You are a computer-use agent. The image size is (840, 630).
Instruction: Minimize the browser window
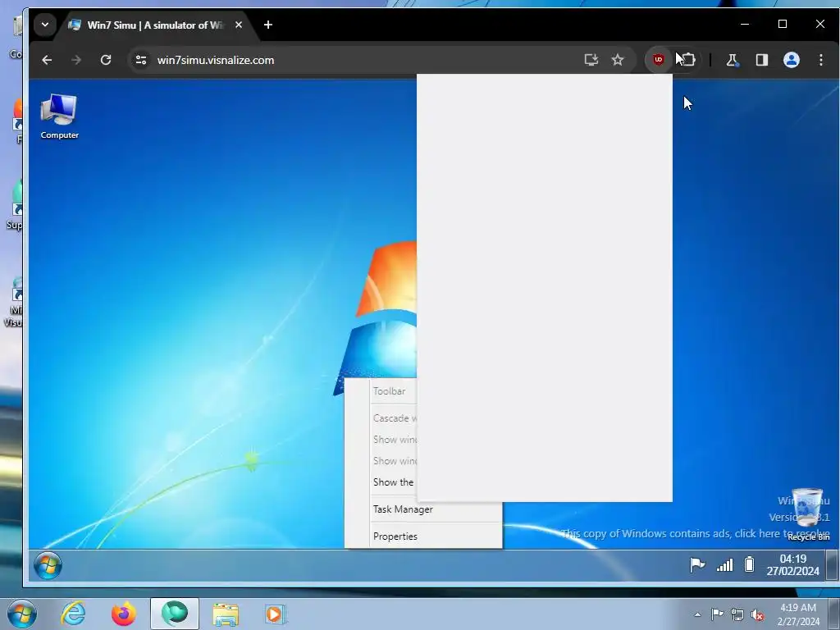745,24
